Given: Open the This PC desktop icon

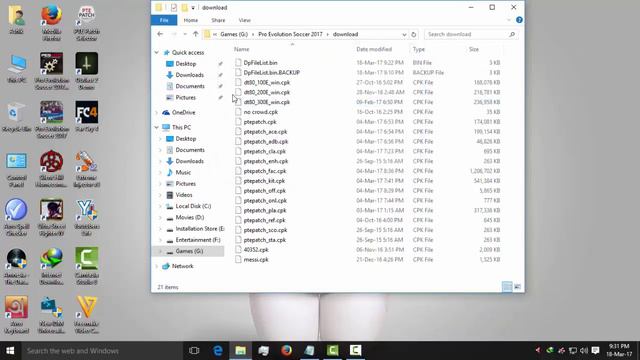Looking at the screenshot, I should pyautogui.click(x=17, y=69).
